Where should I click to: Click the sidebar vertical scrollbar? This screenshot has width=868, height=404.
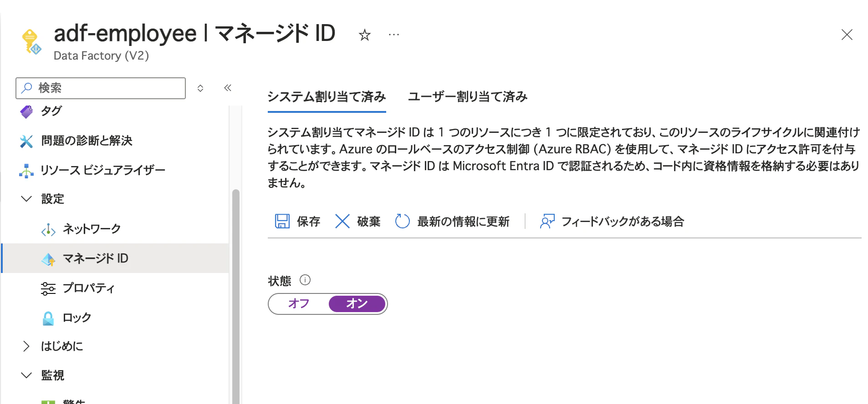pyautogui.click(x=235, y=296)
